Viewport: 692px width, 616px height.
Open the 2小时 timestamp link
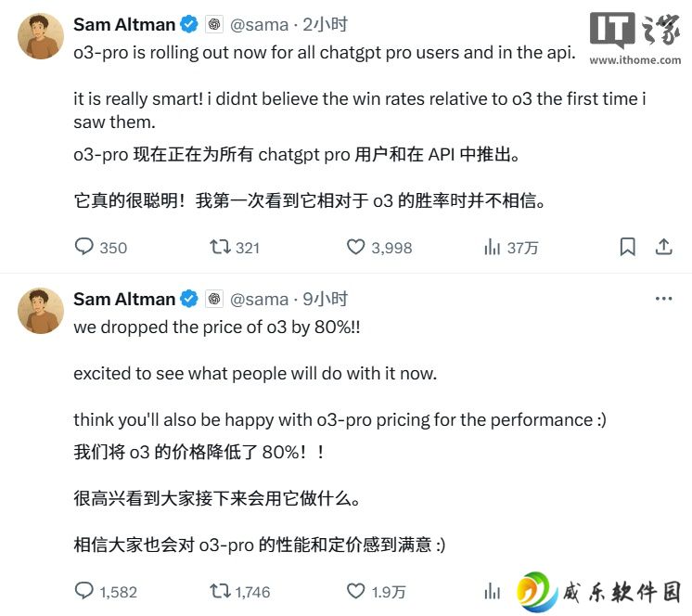(326, 24)
